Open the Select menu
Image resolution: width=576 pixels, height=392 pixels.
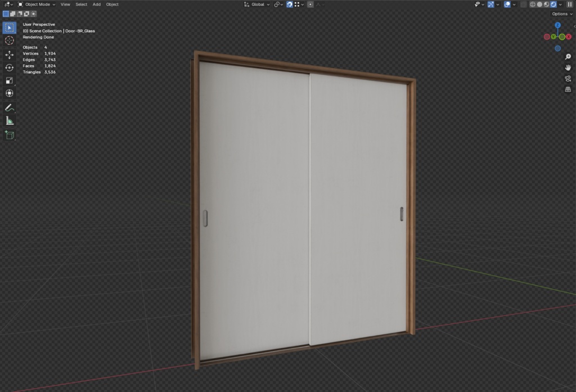[81, 4]
